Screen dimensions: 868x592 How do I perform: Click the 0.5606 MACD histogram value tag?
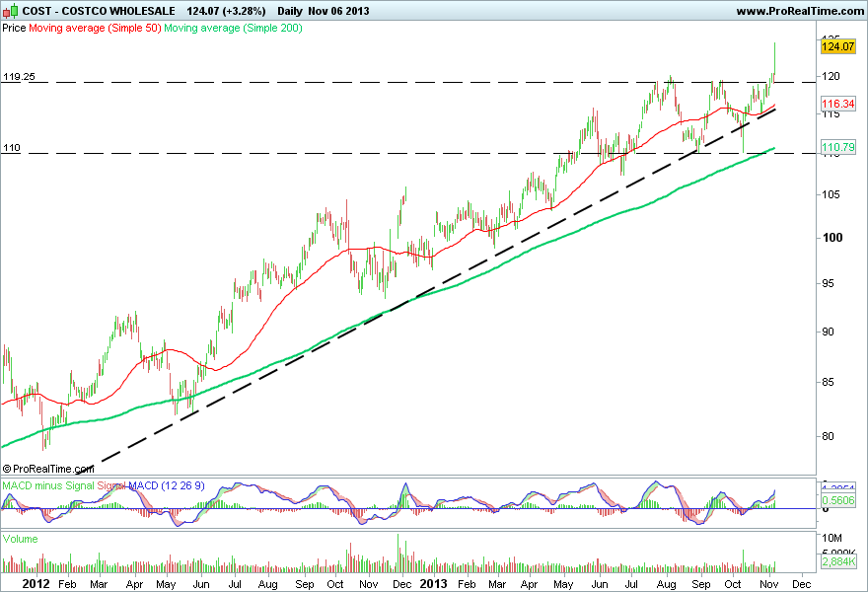click(838, 500)
